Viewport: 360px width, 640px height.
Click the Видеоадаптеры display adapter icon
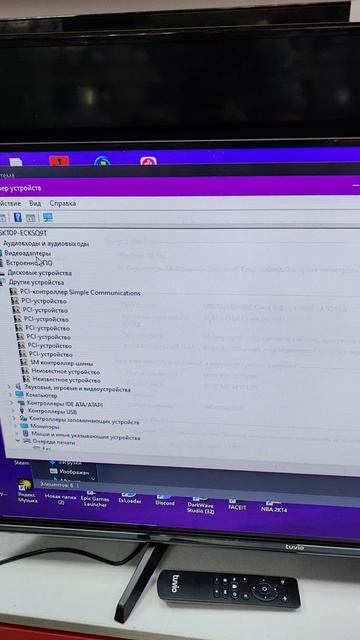pos(1,253)
